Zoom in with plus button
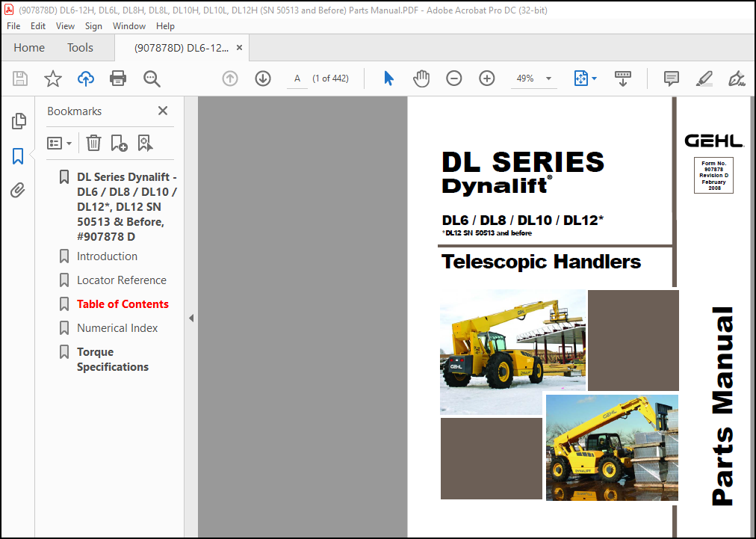Screen dimensions: 756x539 486,78
